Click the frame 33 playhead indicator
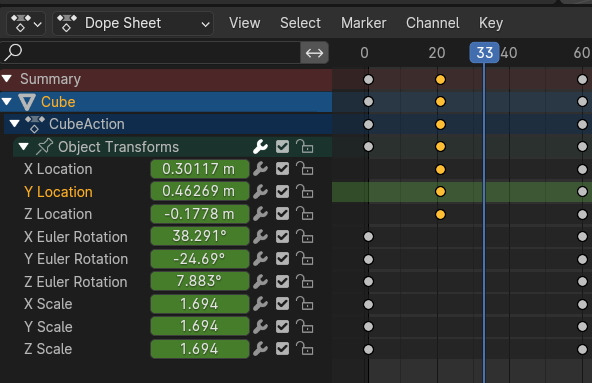 pos(484,53)
